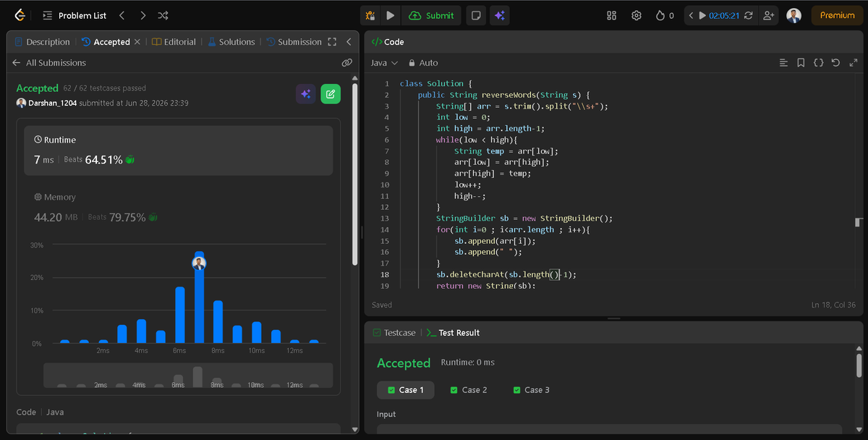
Task: Select the Case 1 result
Action: point(406,390)
